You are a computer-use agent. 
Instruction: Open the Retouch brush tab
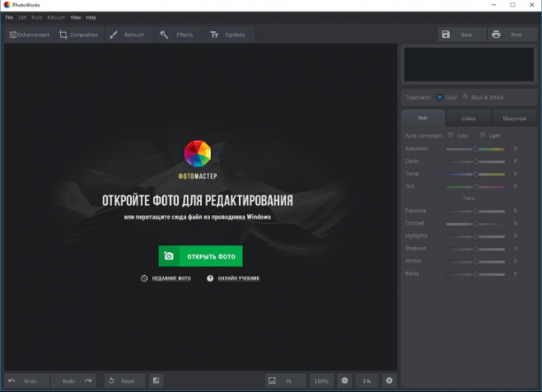point(128,35)
